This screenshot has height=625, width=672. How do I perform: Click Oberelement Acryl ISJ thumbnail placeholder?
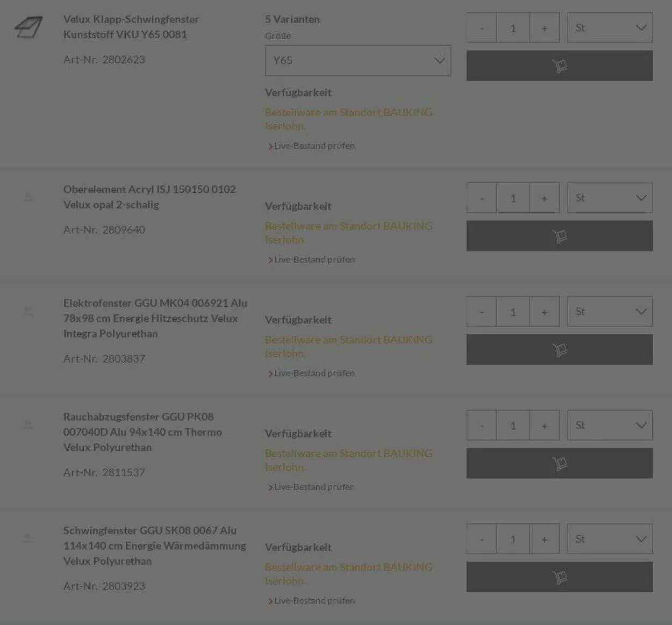pyautogui.click(x=28, y=197)
